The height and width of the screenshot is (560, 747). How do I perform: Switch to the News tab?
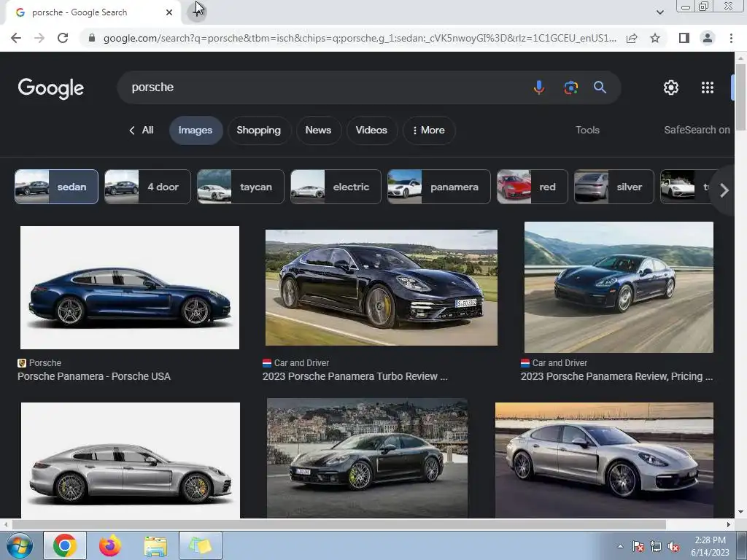coord(318,130)
